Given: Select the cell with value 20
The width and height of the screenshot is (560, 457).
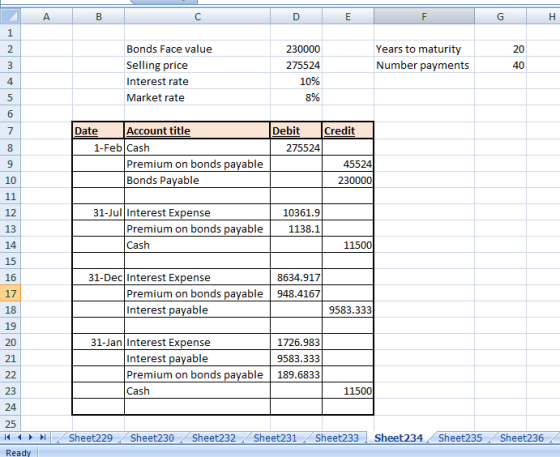Looking at the screenshot, I should coord(500,49).
